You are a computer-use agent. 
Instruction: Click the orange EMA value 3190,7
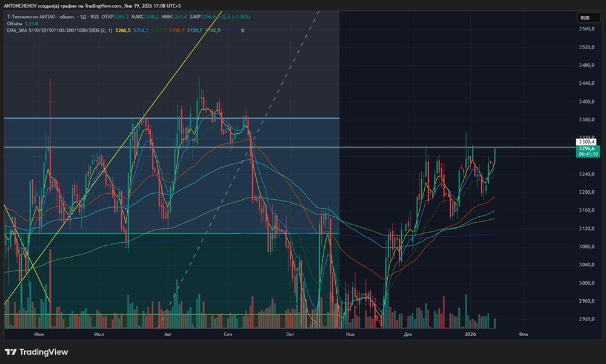tap(177, 30)
